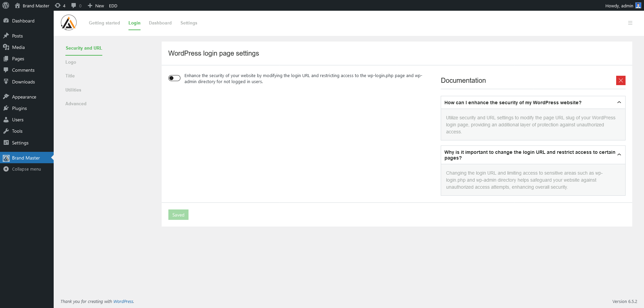644x308 pixels.
Task: Click the Saved button
Action: pyautogui.click(x=178, y=214)
